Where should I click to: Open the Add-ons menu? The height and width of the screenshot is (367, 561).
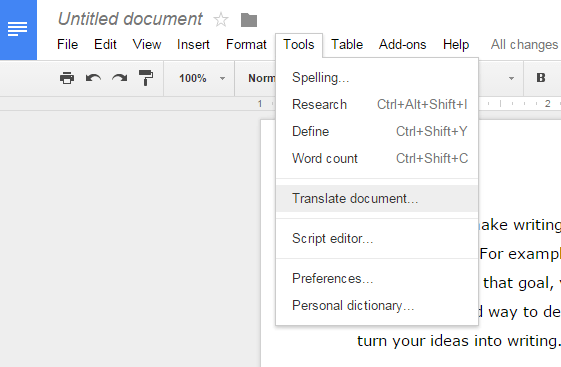pyautogui.click(x=403, y=45)
